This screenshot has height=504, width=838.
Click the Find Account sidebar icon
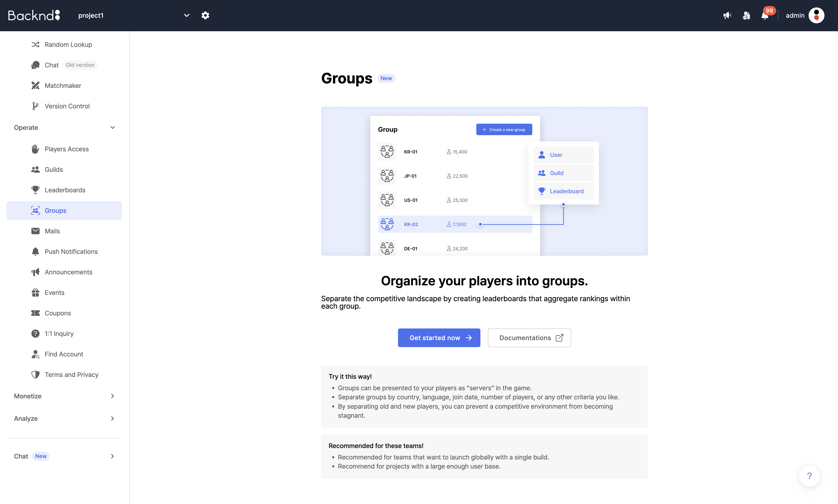35,354
